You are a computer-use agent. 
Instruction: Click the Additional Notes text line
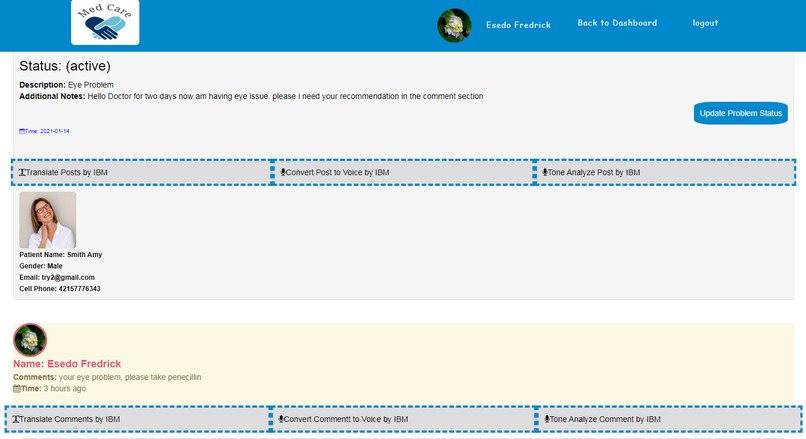[251, 96]
